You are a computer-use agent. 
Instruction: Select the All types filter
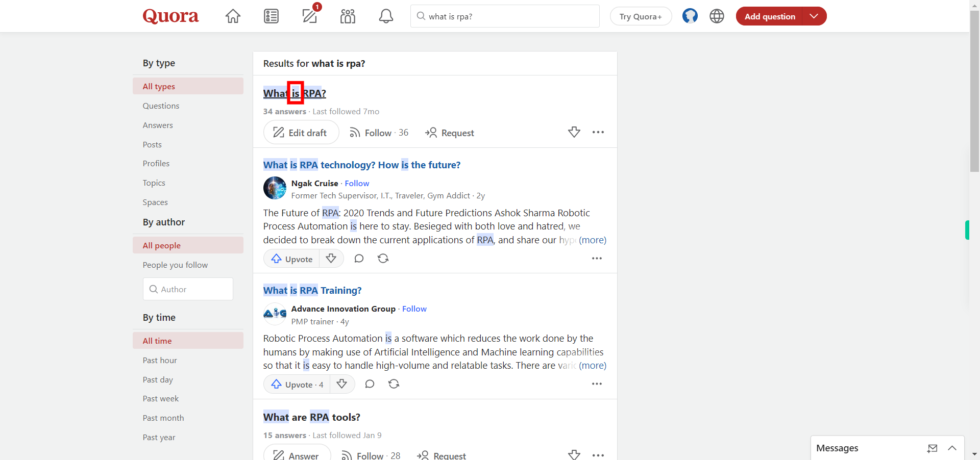click(188, 86)
